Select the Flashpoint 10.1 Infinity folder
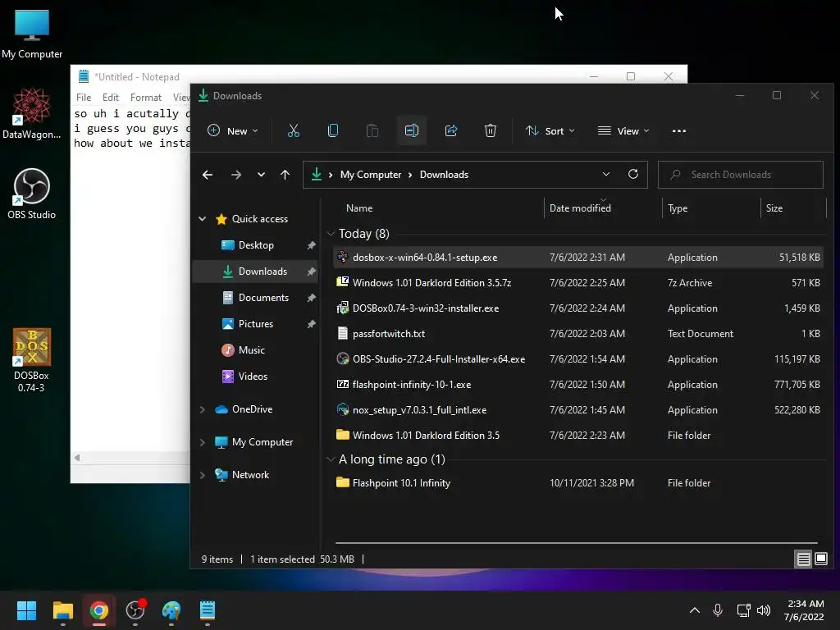Image resolution: width=840 pixels, height=630 pixels. click(x=577, y=482)
